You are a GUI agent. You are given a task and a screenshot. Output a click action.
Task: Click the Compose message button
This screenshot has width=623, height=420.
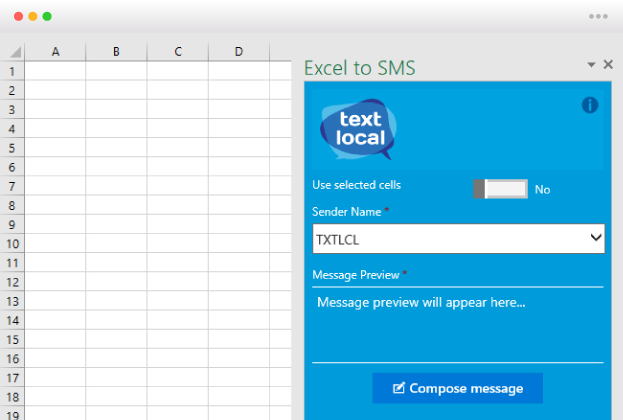tap(458, 388)
